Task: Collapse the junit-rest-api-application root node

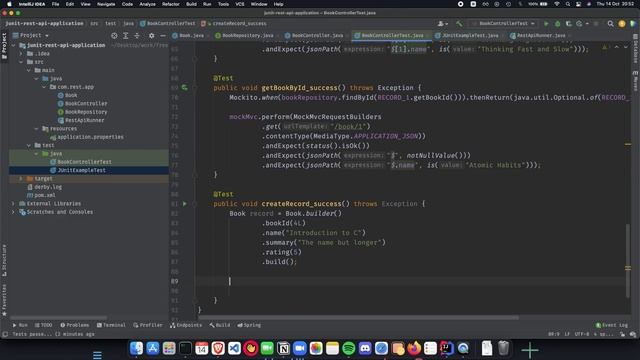Action: [x=13, y=45]
